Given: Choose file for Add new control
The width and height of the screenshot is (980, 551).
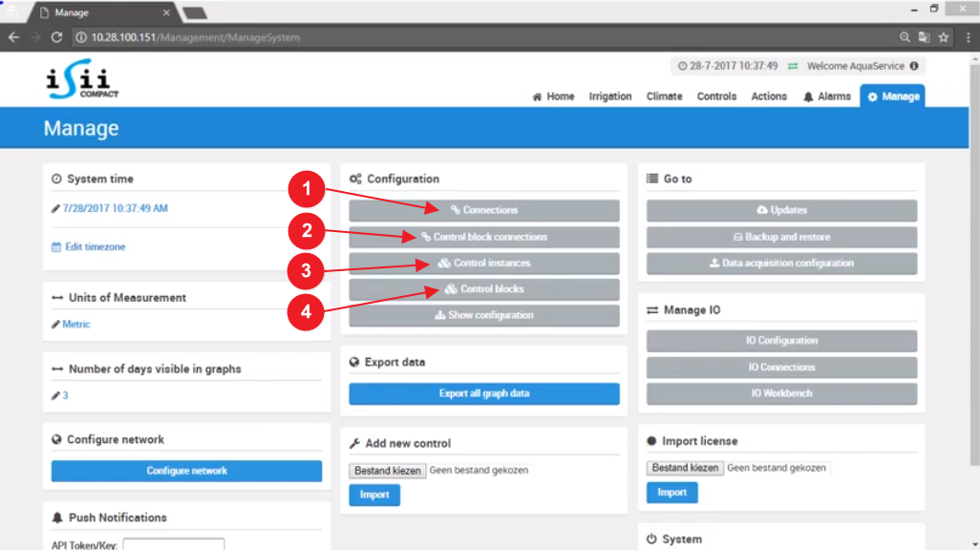Looking at the screenshot, I should [388, 471].
